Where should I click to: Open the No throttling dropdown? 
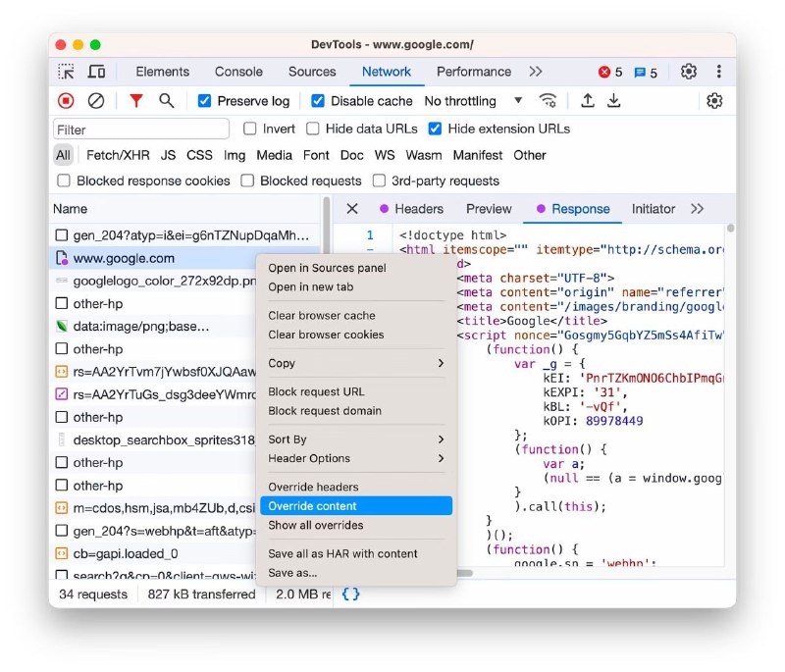473,101
